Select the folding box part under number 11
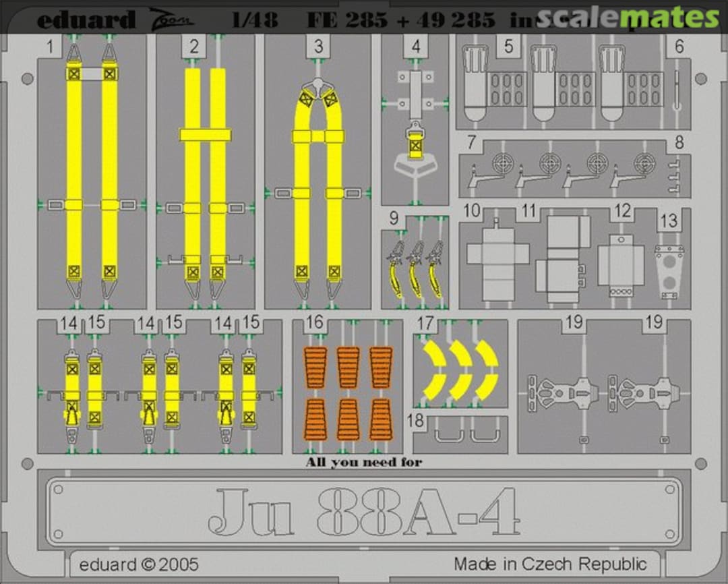 564,258
